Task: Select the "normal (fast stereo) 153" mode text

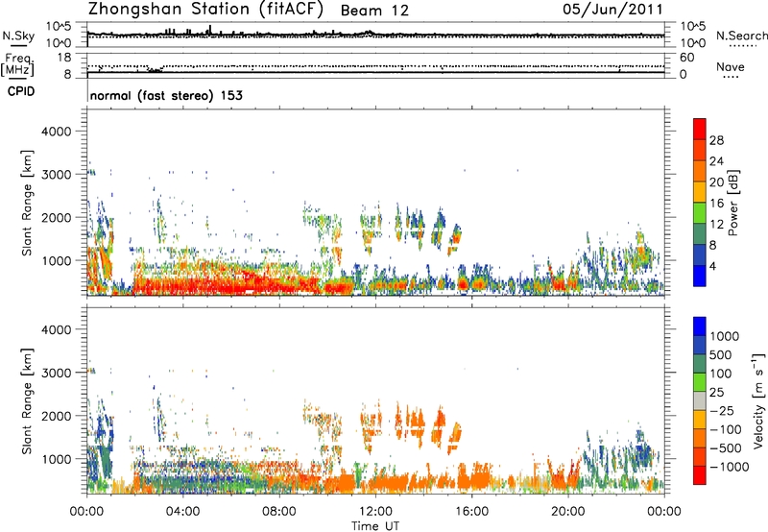Action: pos(166,95)
